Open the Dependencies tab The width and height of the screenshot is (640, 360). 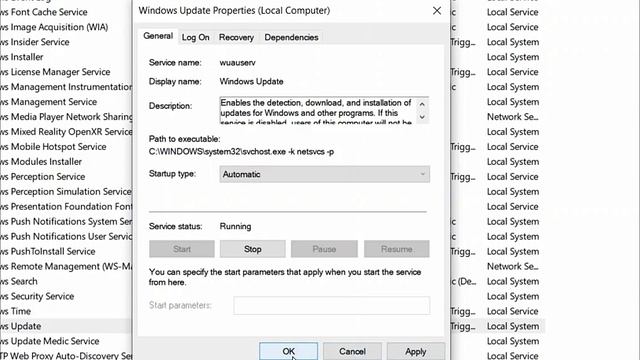pyautogui.click(x=291, y=37)
